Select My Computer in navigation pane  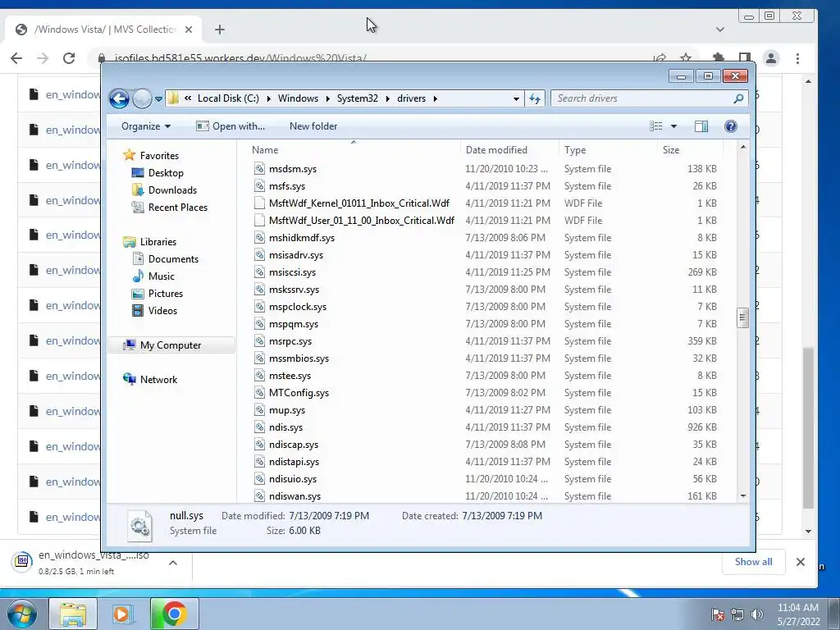[x=171, y=345]
